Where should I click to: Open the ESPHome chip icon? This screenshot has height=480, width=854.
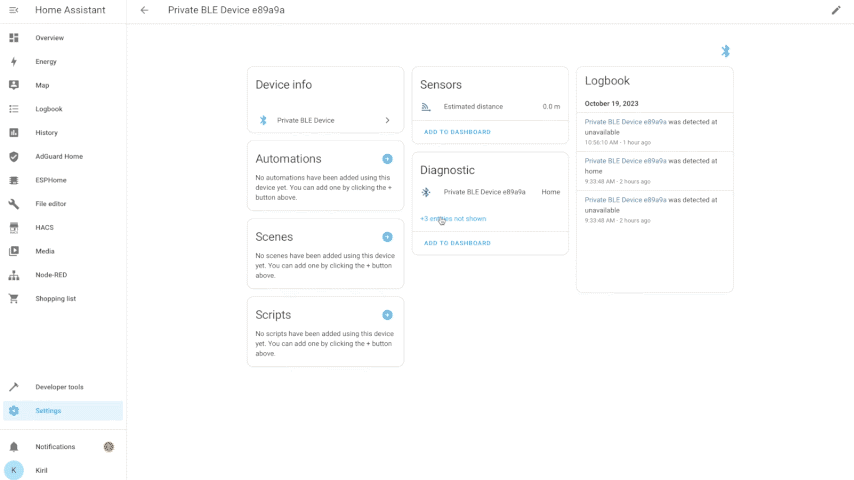pos(14,180)
